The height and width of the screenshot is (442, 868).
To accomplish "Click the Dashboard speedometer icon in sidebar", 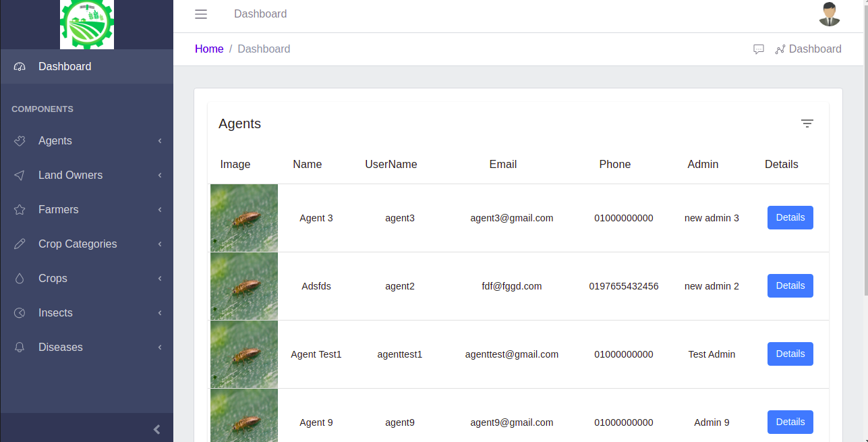I will click(20, 67).
